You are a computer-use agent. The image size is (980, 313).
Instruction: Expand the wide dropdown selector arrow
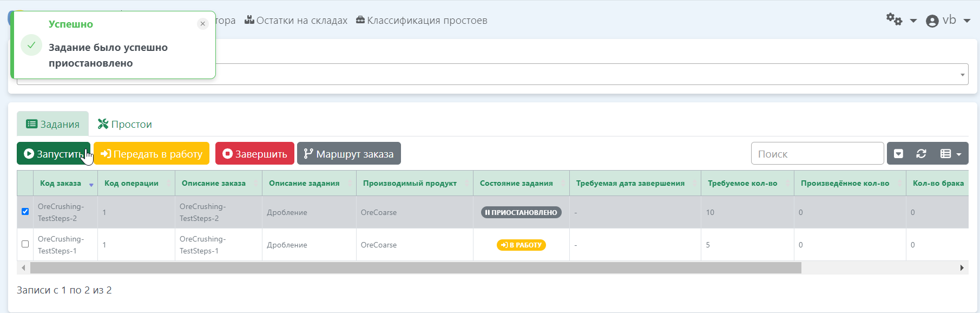point(962,75)
